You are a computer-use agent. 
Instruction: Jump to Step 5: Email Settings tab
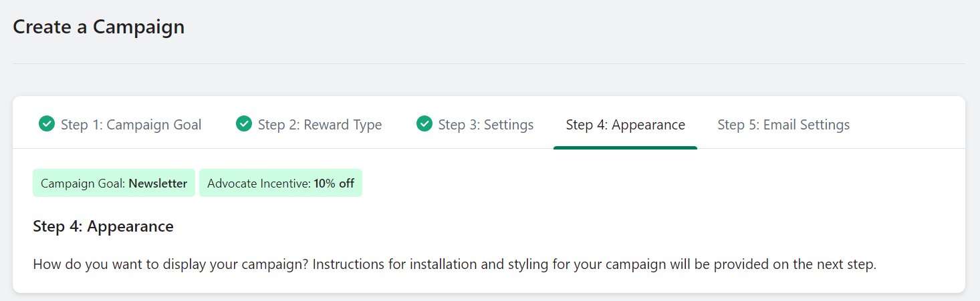[x=783, y=125]
